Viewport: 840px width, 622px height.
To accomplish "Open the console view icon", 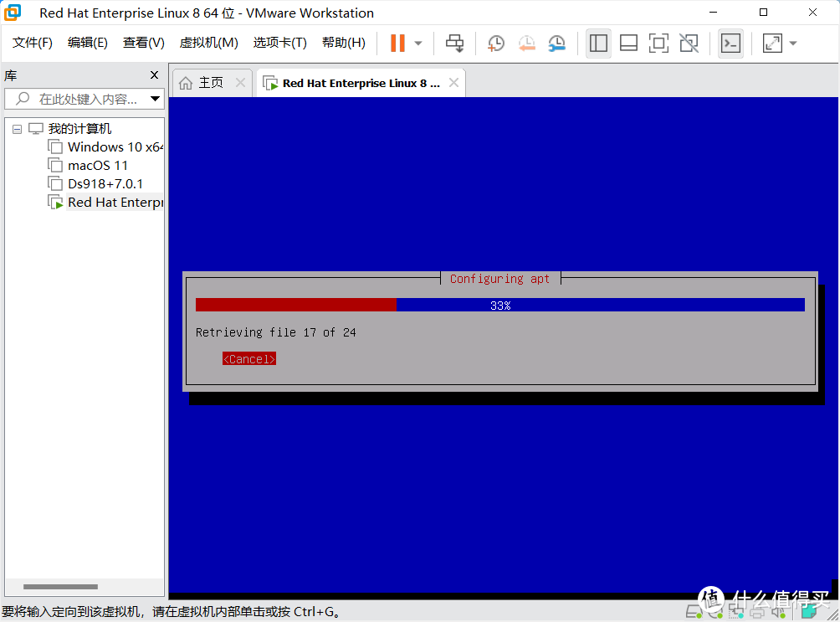I will coord(730,44).
